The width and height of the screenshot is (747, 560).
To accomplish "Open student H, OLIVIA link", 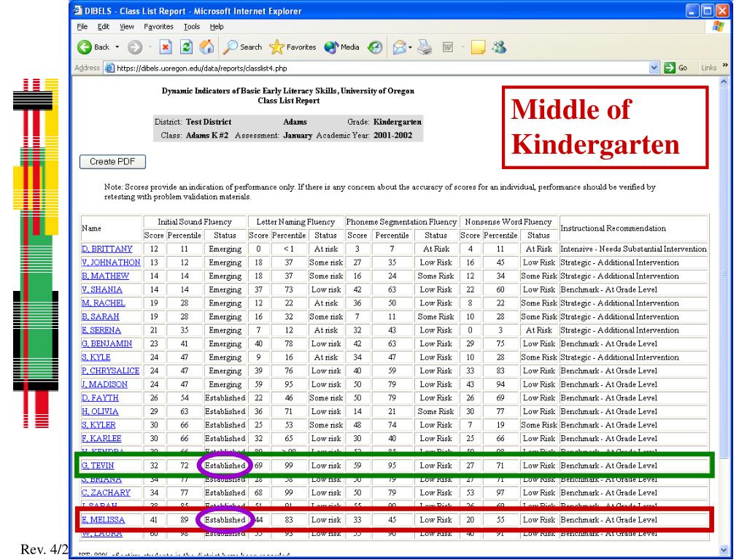I will point(100,412).
